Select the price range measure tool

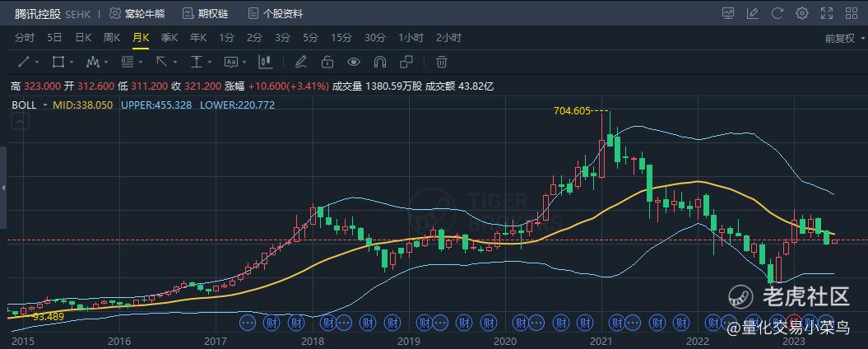(196, 62)
